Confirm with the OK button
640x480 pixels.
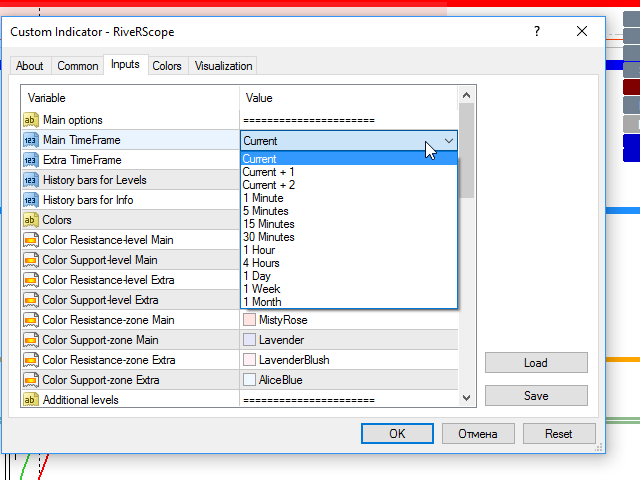[x=397, y=433]
